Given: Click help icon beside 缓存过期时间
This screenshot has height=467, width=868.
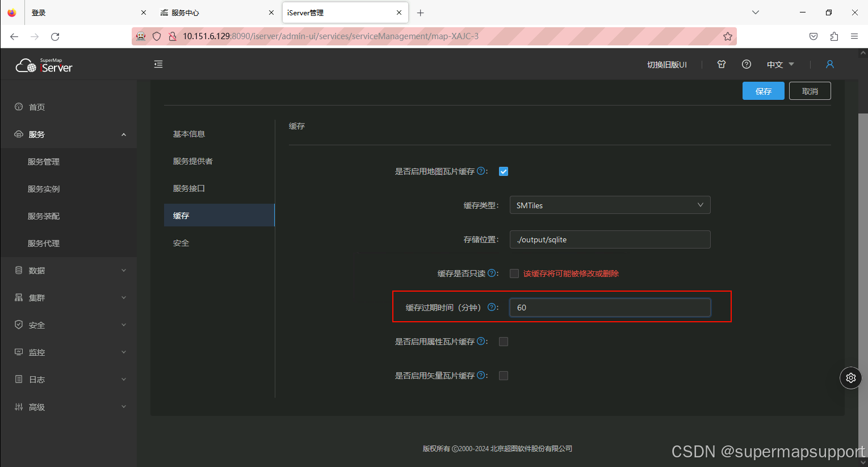Looking at the screenshot, I should (x=492, y=307).
